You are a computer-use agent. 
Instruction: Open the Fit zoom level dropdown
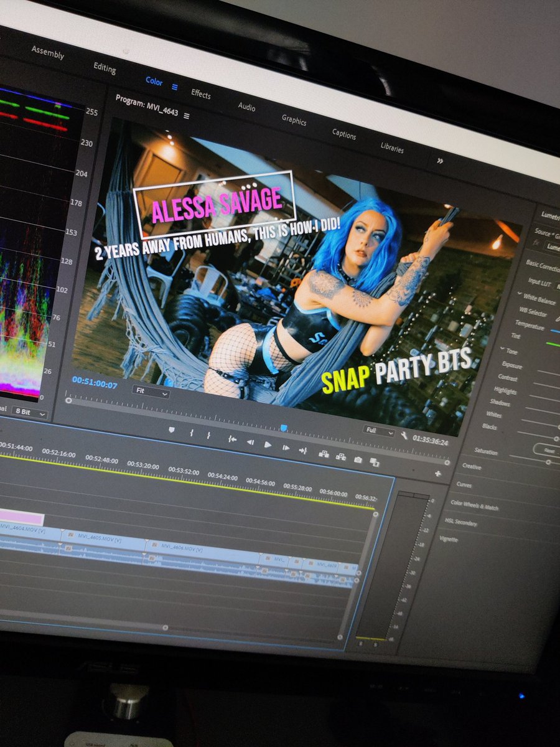tap(150, 392)
